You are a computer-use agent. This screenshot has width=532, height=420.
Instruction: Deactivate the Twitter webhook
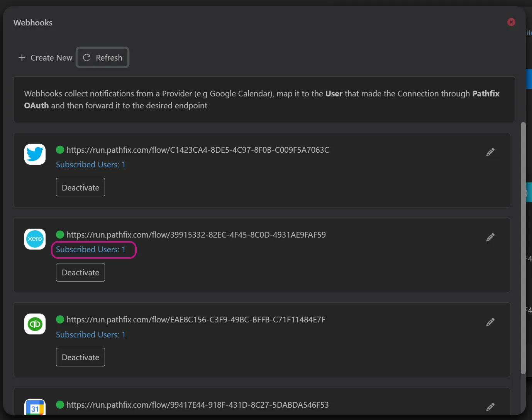point(80,187)
